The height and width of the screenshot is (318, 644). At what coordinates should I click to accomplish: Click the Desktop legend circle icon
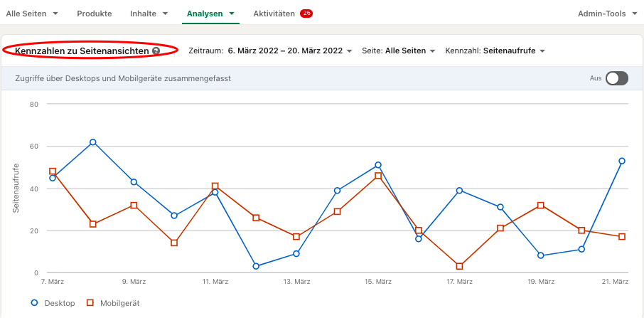tap(35, 303)
